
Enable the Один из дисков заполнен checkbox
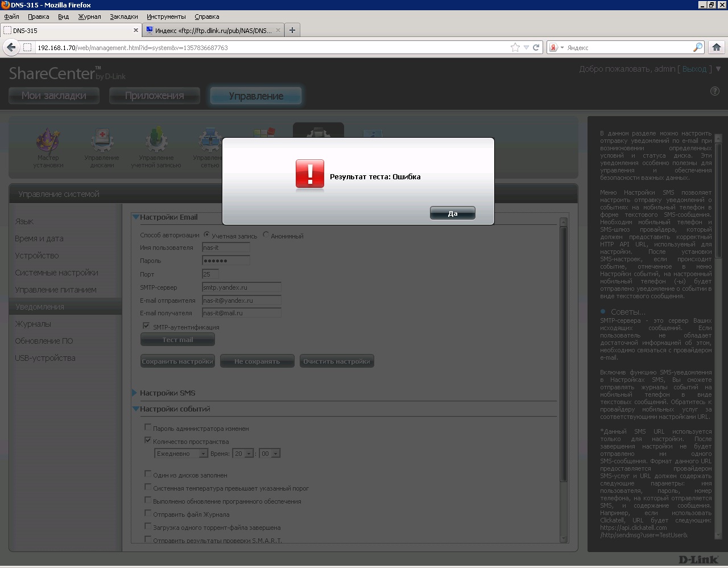148,474
